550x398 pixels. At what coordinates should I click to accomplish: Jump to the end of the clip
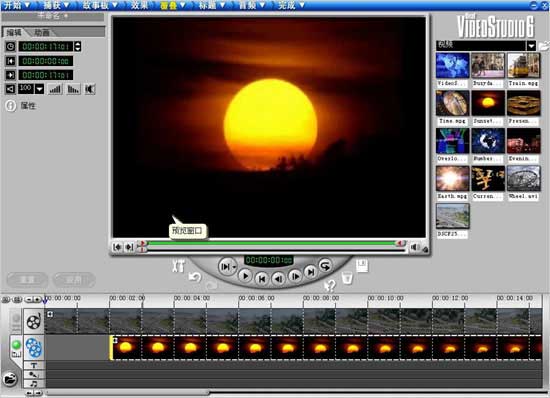tap(310, 271)
